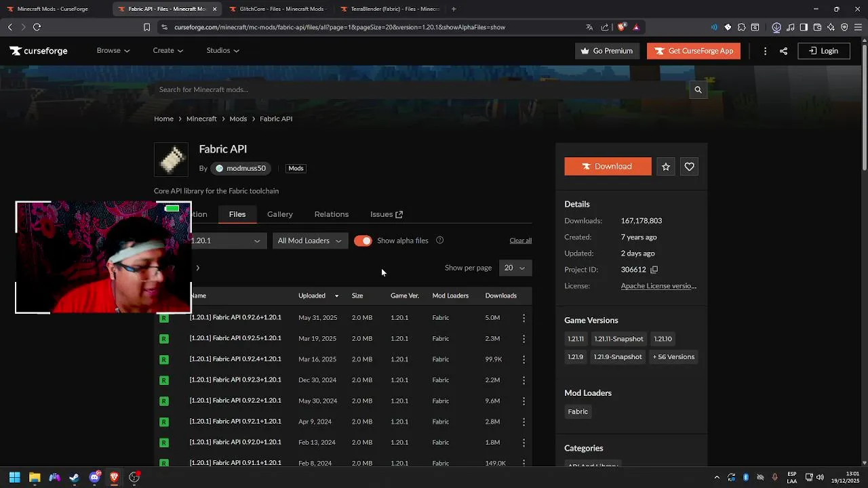The width and height of the screenshot is (868, 488).
Task: Click the Brave Shields lion icon
Action: click(621, 27)
